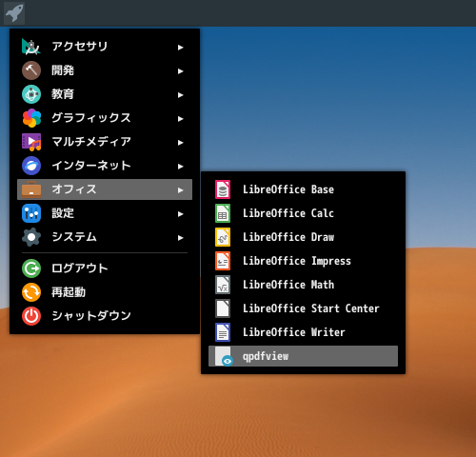Expand the アクセサリ submenu arrow
This screenshot has width=476, height=457.
(x=181, y=48)
